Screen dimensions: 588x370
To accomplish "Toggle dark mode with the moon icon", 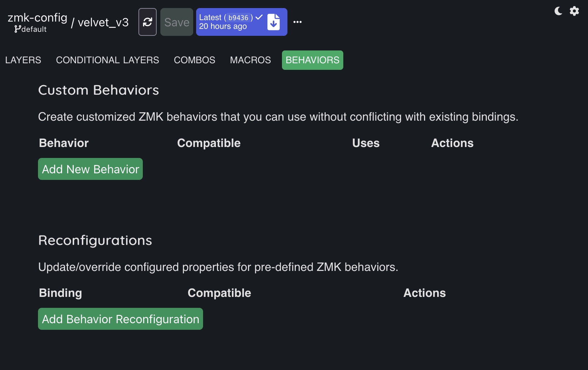I will (x=558, y=11).
